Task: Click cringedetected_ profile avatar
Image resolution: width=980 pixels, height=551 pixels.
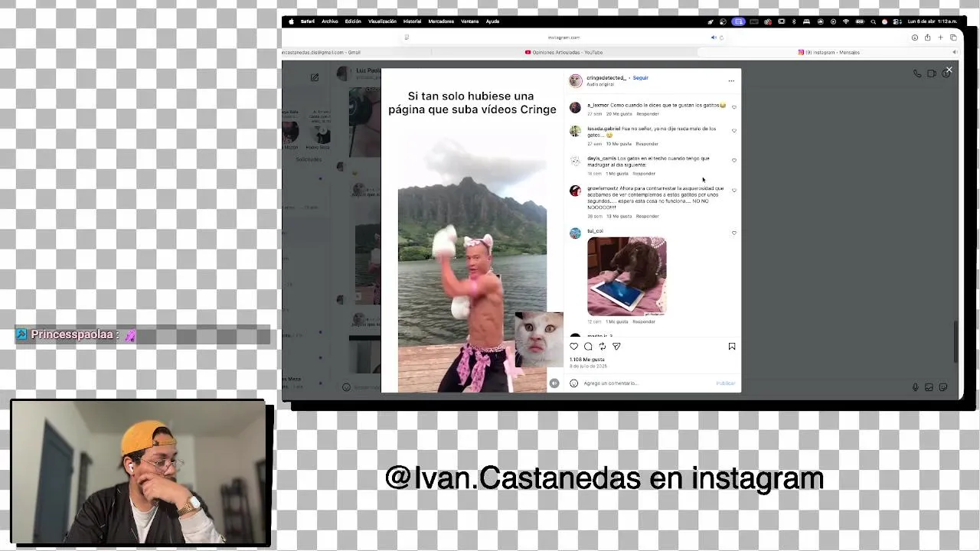Action: [x=575, y=80]
